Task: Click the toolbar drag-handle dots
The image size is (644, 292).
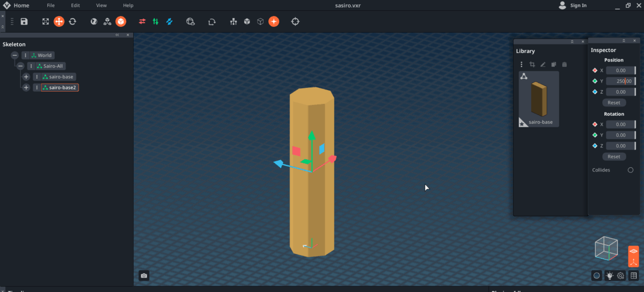Action: [12, 21]
